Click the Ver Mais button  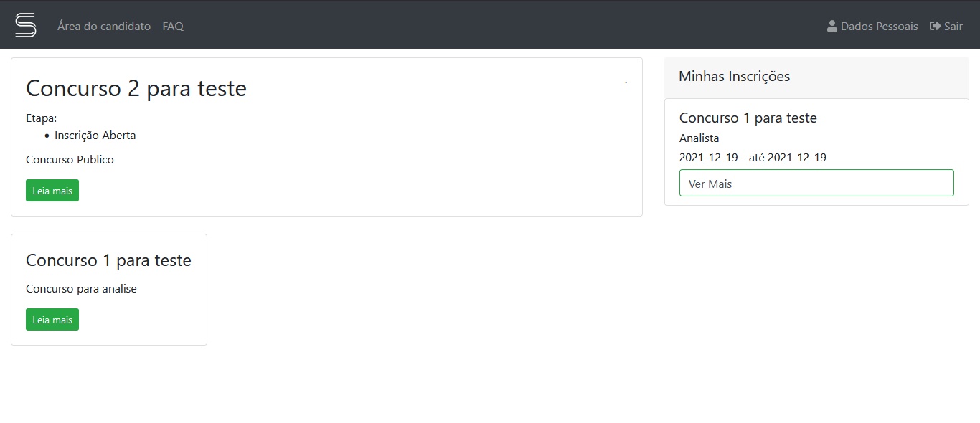pos(816,183)
